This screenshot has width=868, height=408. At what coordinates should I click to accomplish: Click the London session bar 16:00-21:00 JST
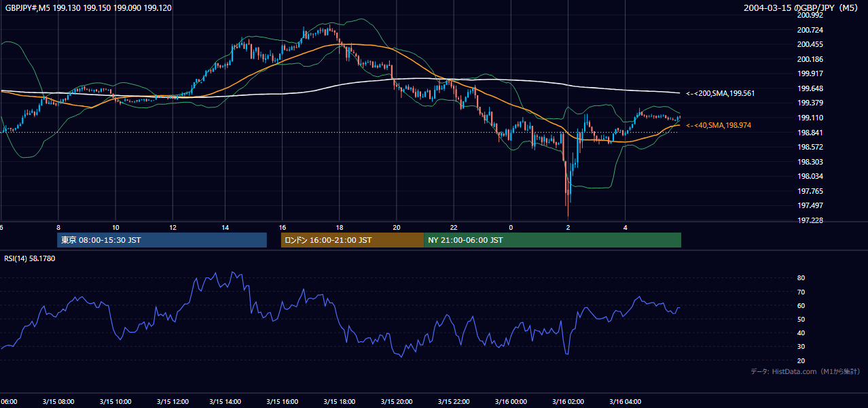coord(352,240)
